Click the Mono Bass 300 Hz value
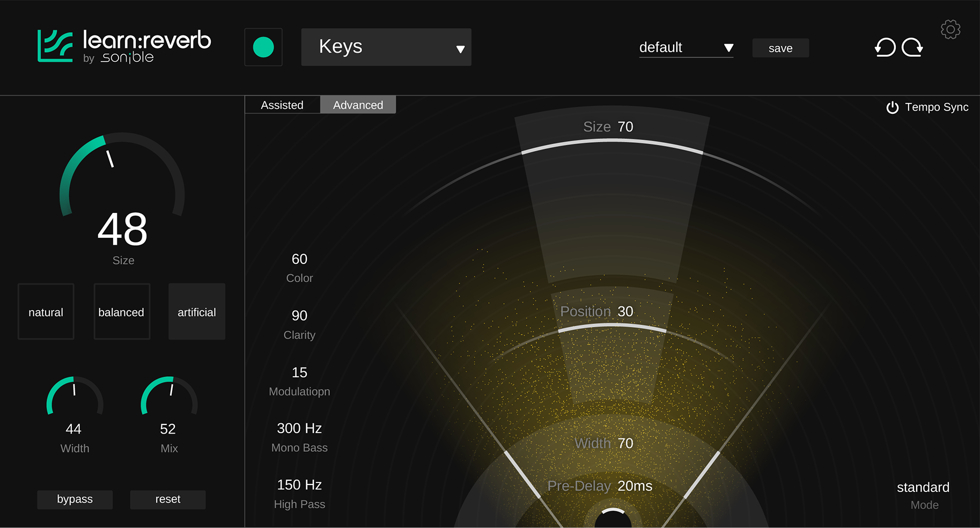The width and height of the screenshot is (980, 528). (299, 428)
